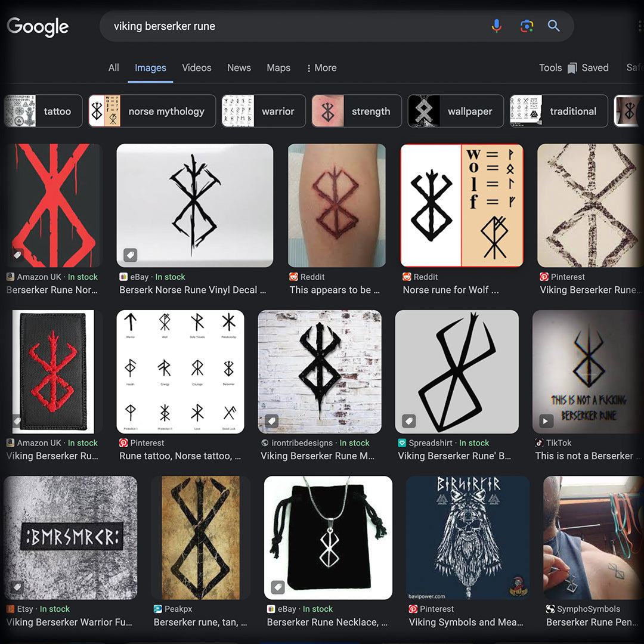Apply the norse mythology filter chip
Image resolution: width=644 pixels, height=644 pixels.
pos(152,112)
